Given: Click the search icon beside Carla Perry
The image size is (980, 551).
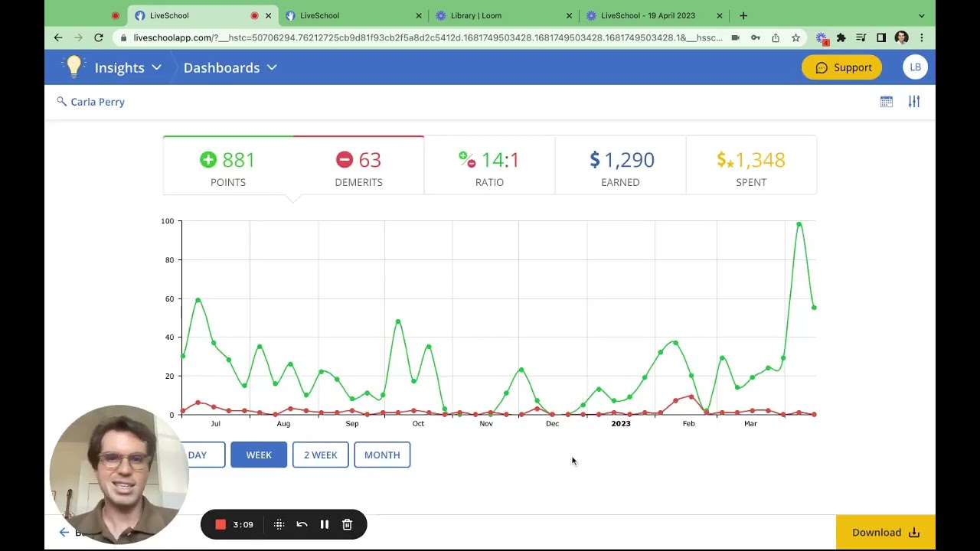Looking at the screenshot, I should [62, 101].
